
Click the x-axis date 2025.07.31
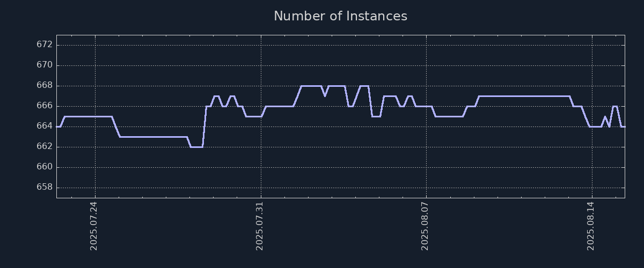260,226
